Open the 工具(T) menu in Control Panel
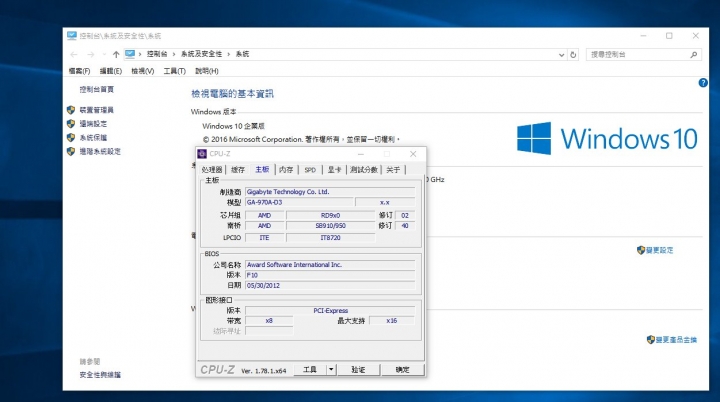The width and height of the screenshot is (720, 402). [x=174, y=71]
